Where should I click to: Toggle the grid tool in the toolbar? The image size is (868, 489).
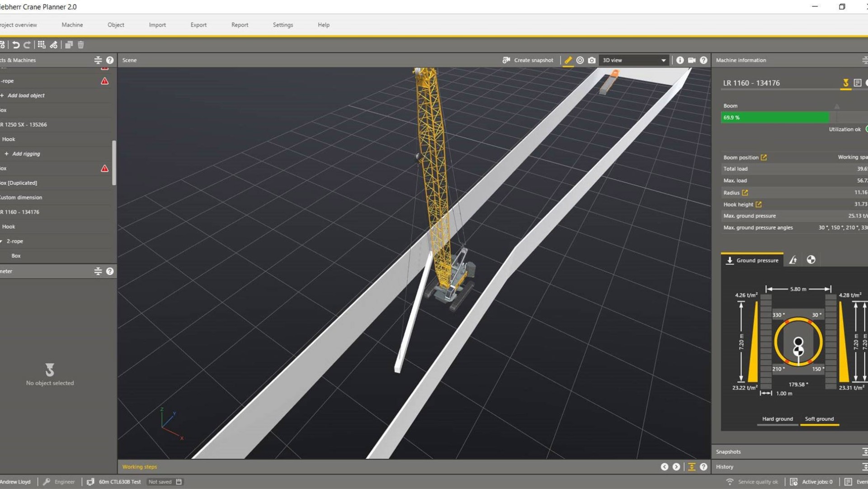click(x=42, y=45)
